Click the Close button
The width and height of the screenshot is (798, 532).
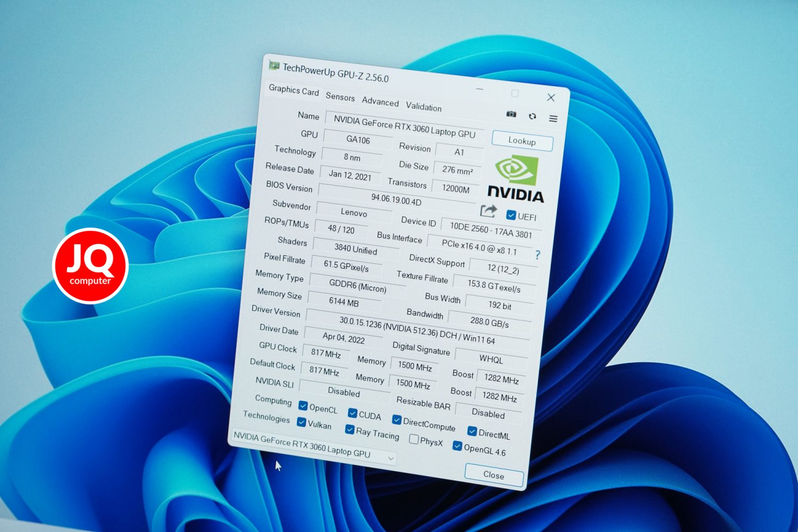coord(494,475)
